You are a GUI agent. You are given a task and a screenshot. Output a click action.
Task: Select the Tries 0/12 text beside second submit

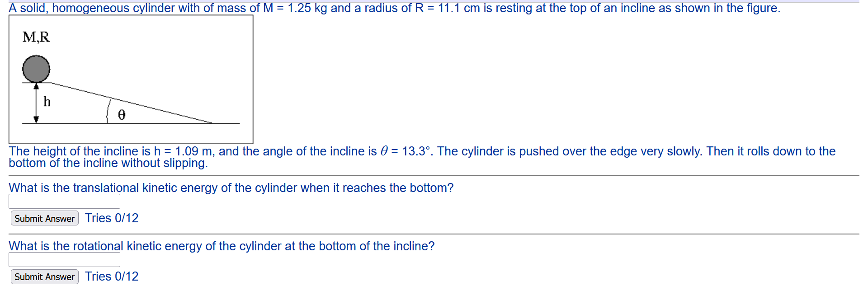click(x=111, y=276)
